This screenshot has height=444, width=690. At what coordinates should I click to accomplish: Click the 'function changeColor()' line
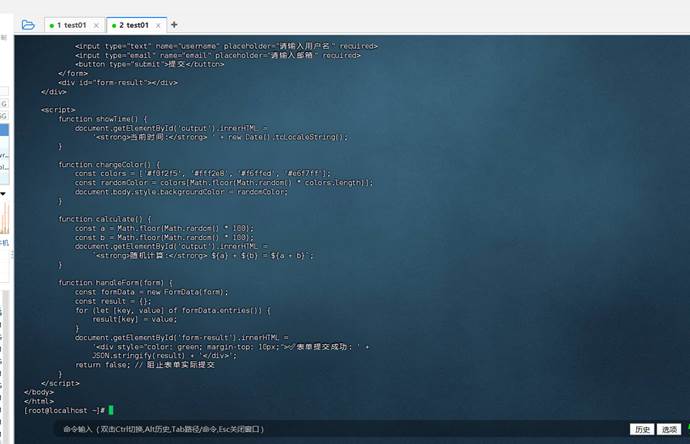(x=110, y=165)
